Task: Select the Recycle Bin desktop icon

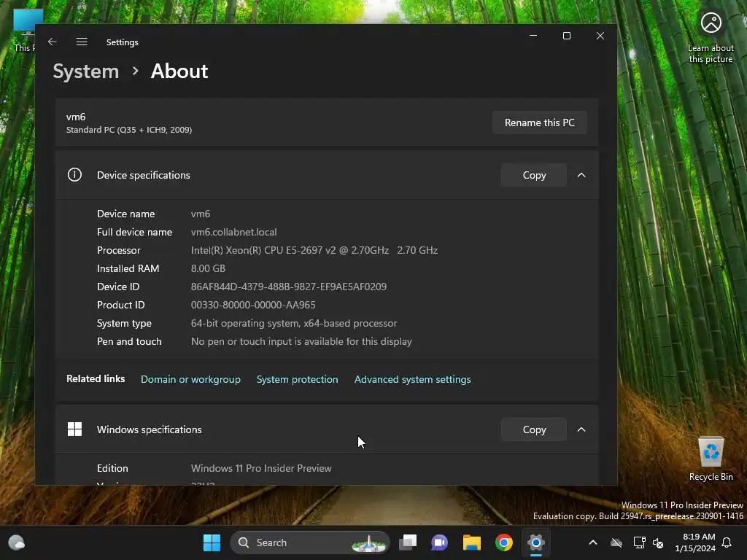Action: [x=711, y=458]
